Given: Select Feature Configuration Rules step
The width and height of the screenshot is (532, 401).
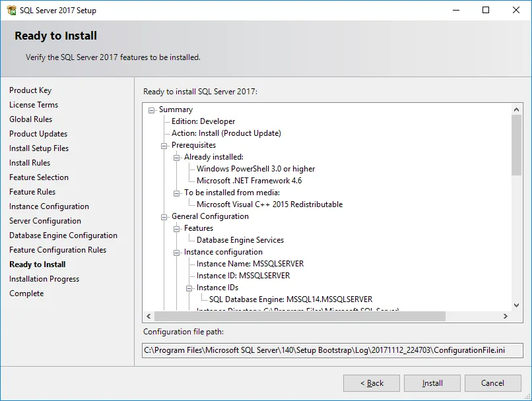Looking at the screenshot, I should click(57, 250).
